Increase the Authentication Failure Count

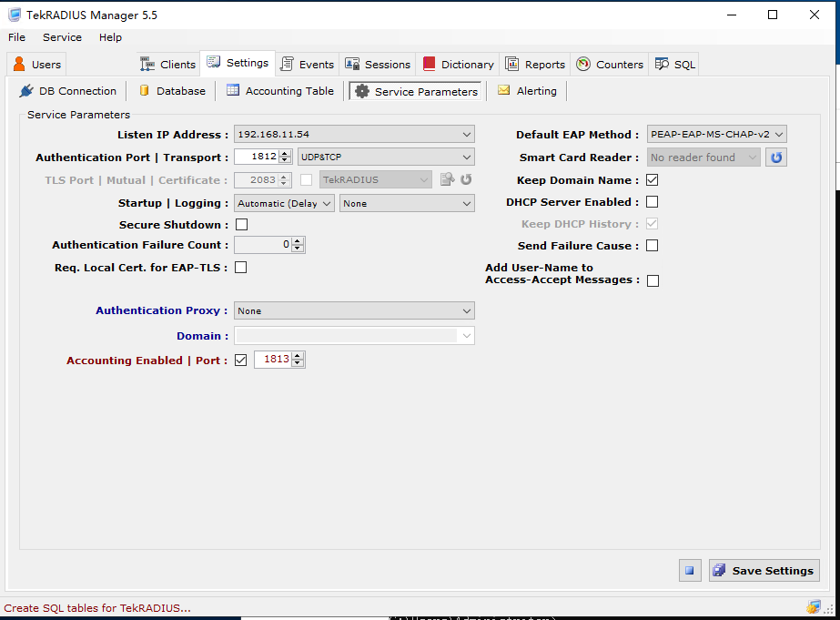pos(298,241)
